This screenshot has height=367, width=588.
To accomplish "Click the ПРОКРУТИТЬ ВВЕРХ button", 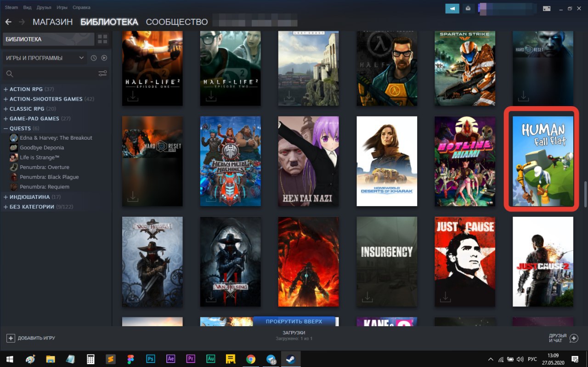I will pos(294,321).
